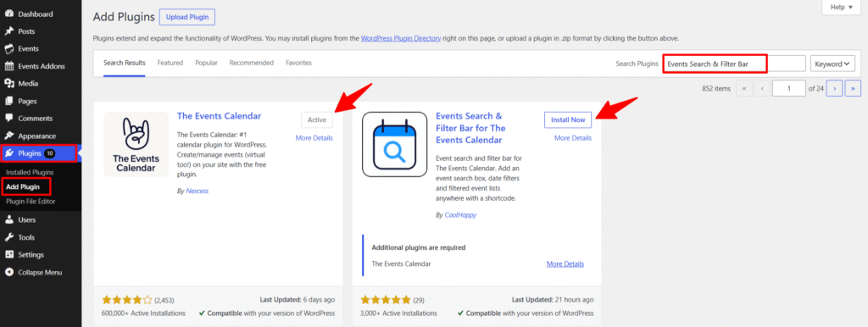Switch to the Popular tab
The width and height of the screenshot is (868, 327).
click(206, 63)
